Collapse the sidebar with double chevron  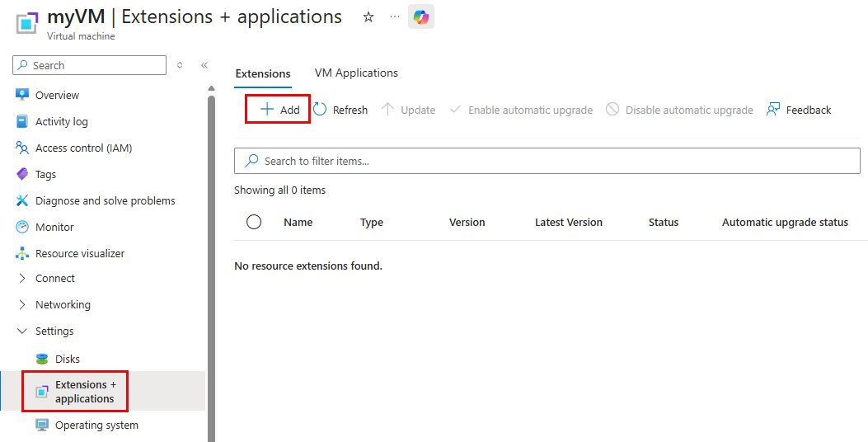(204, 65)
